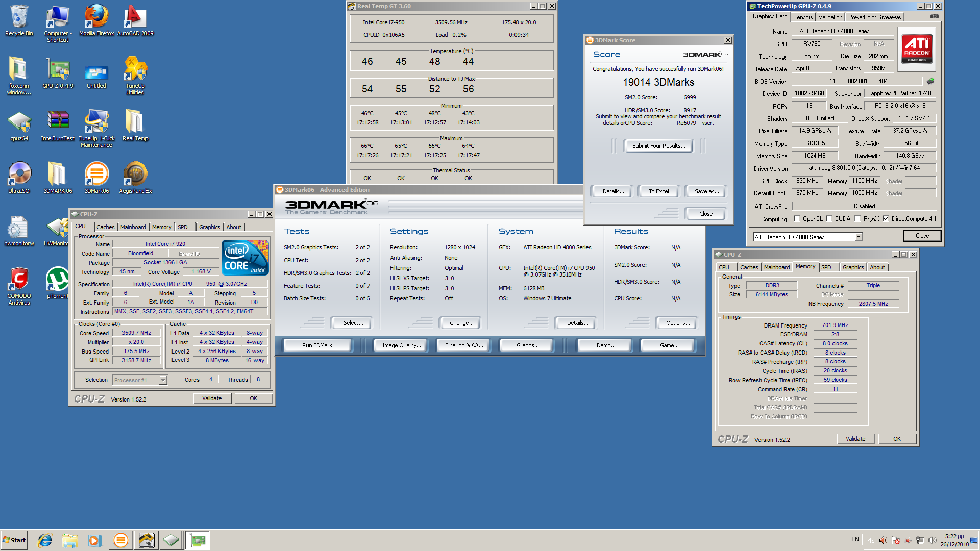Open Graphs... in 3DMark06

pyautogui.click(x=527, y=345)
